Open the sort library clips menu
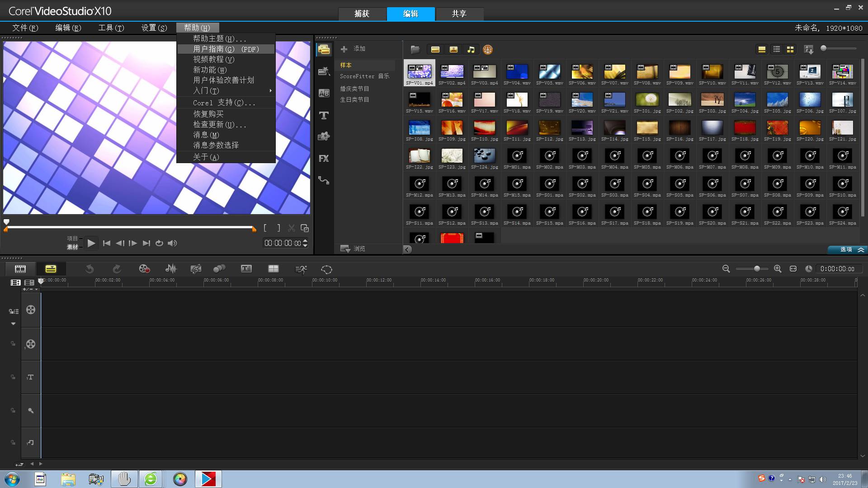The height and width of the screenshot is (488, 868). [x=809, y=49]
